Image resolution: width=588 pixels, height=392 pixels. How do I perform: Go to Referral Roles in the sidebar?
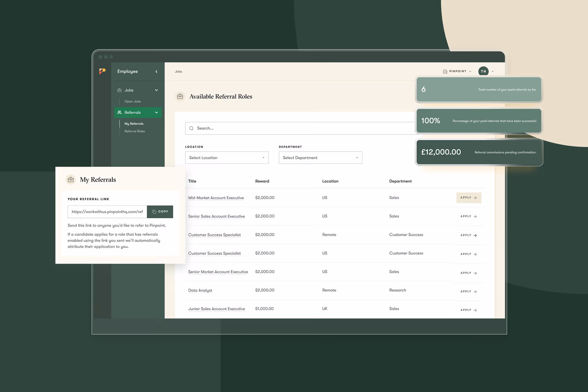click(135, 131)
